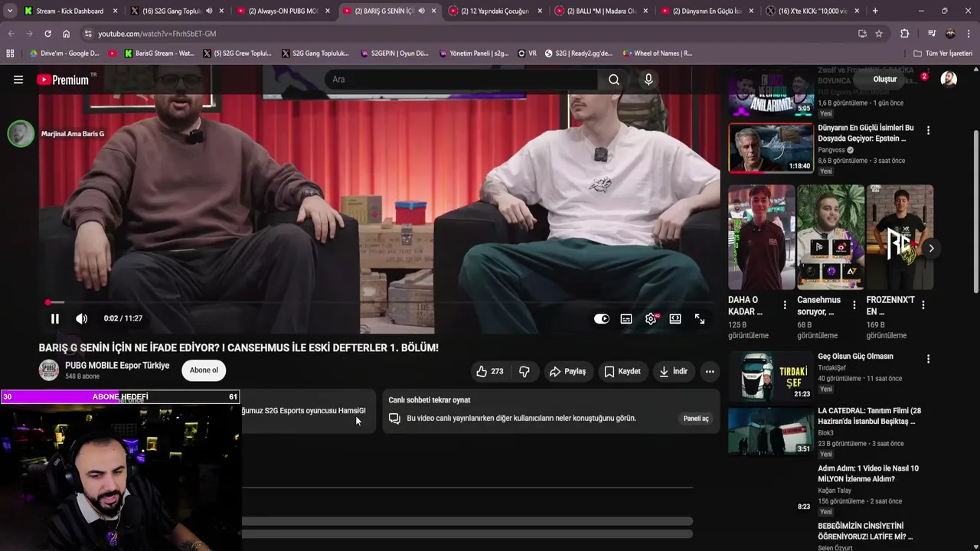Image resolution: width=980 pixels, height=551 pixels.
Task: Open media controls in browser toolbar
Action: click(x=932, y=34)
